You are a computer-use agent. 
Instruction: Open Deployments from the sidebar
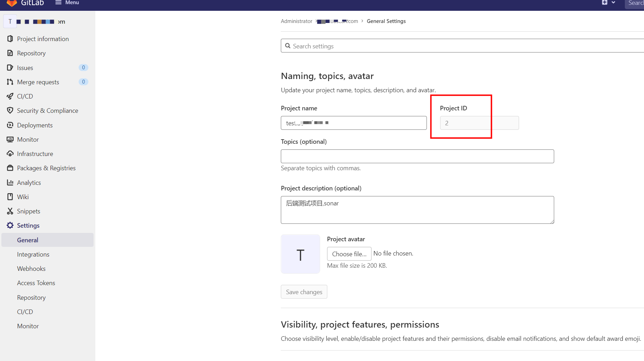pos(10,125)
